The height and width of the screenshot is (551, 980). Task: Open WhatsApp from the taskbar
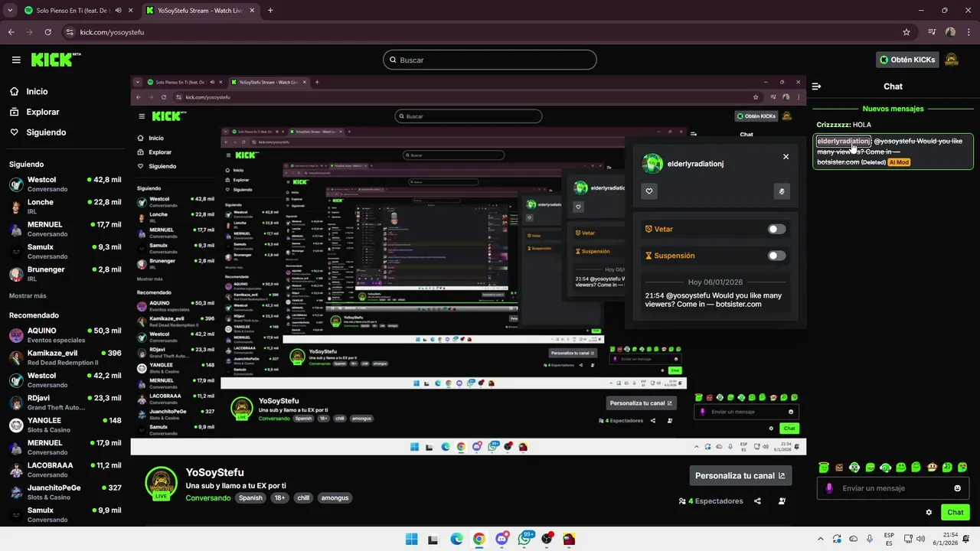pos(524,539)
